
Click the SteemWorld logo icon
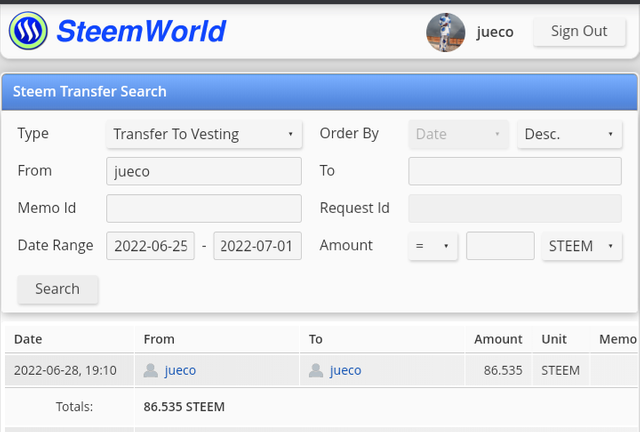click(x=28, y=31)
